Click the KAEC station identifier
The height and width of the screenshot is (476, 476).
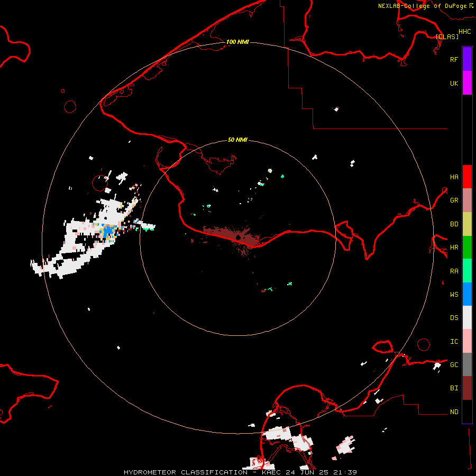click(x=271, y=472)
